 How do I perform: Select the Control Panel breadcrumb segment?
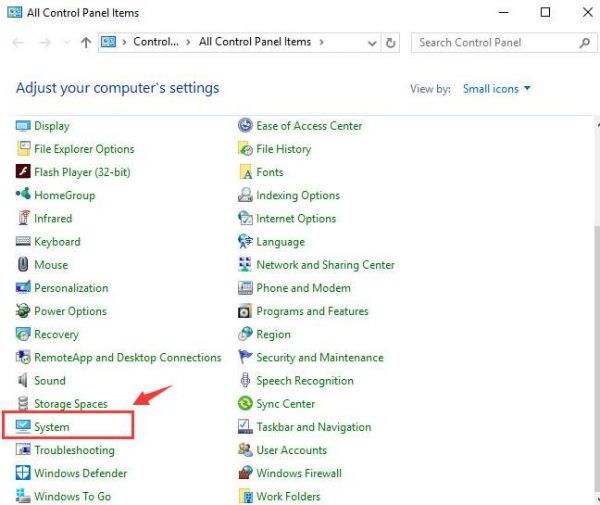(x=157, y=42)
